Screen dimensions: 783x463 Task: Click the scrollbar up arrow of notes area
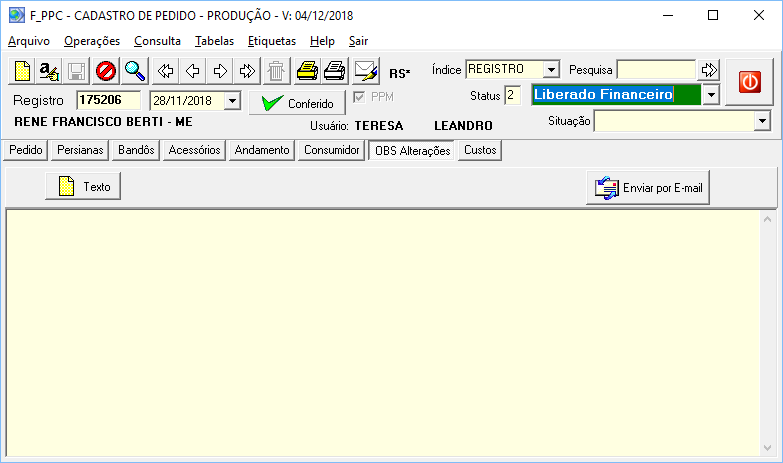[x=768, y=219]
